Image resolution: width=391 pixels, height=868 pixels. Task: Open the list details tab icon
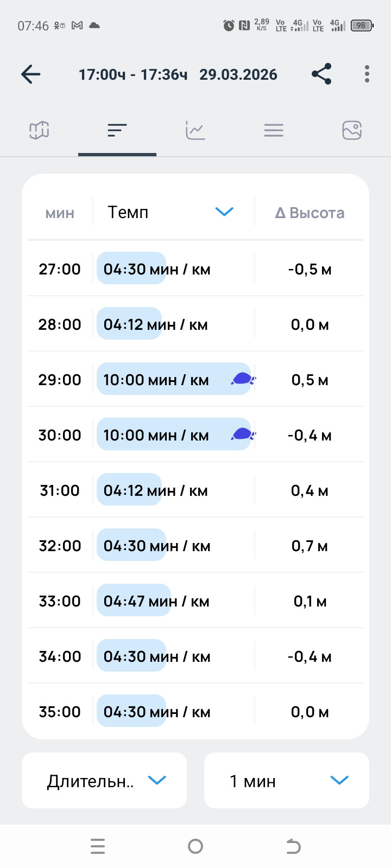pos(274,130)
